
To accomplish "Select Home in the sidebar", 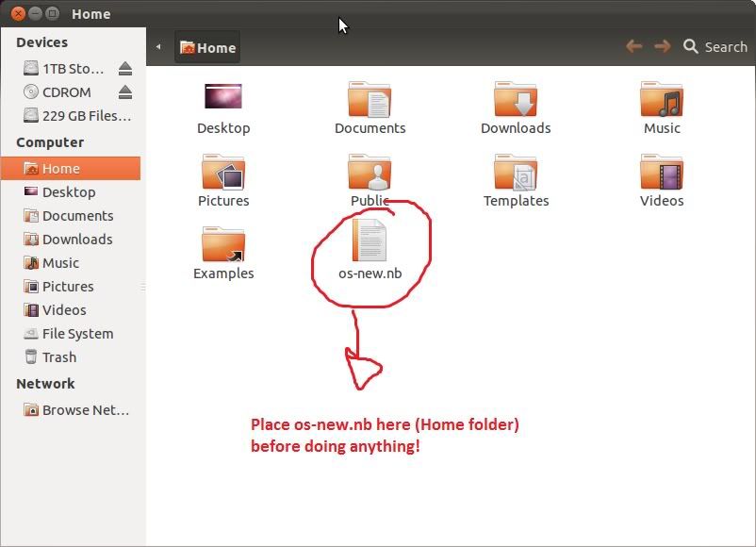I will click(71, 169).
